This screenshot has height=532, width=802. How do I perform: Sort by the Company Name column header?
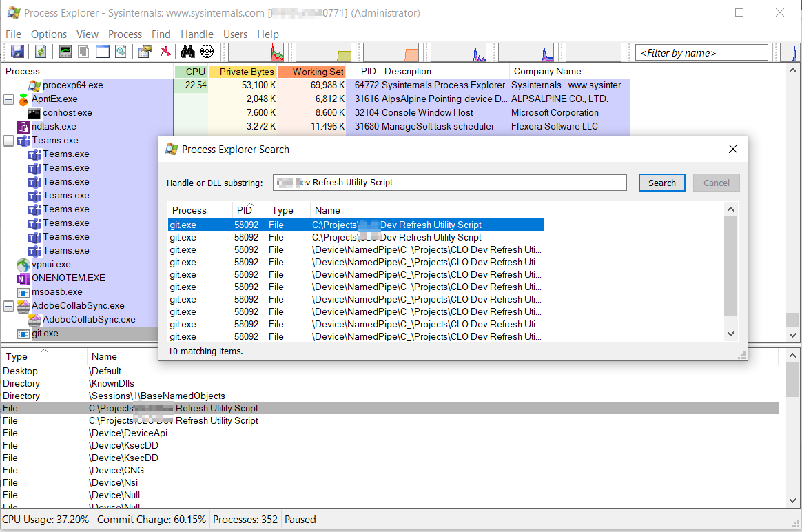570,71
